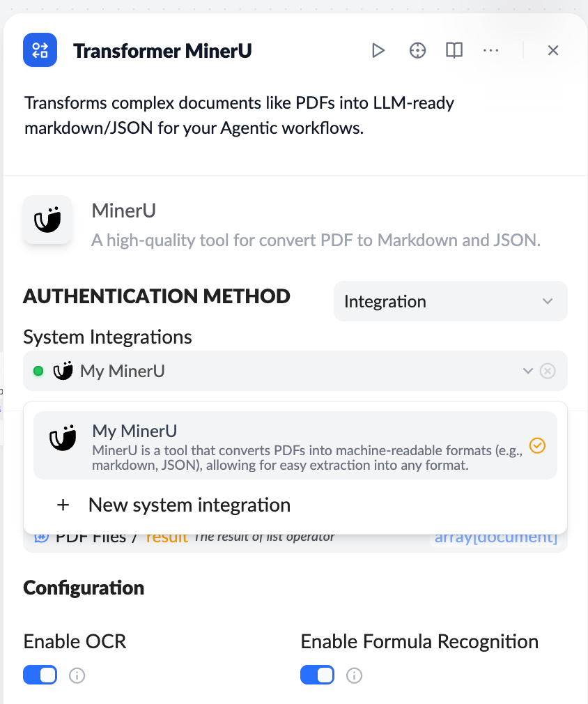Clear the selected My MinerU integration
Screen dimensions: 588x704
(548, 371)
